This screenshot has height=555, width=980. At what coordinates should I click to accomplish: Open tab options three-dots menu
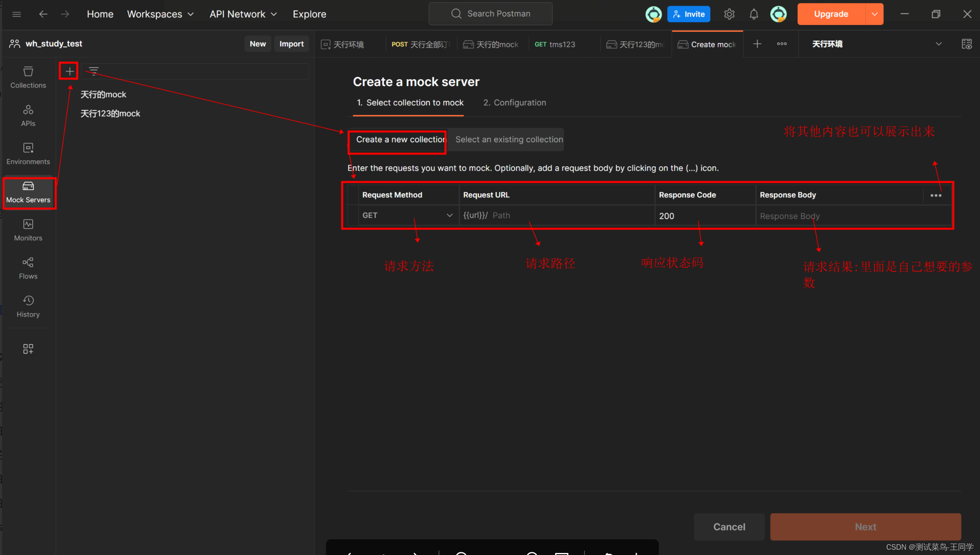782,44
